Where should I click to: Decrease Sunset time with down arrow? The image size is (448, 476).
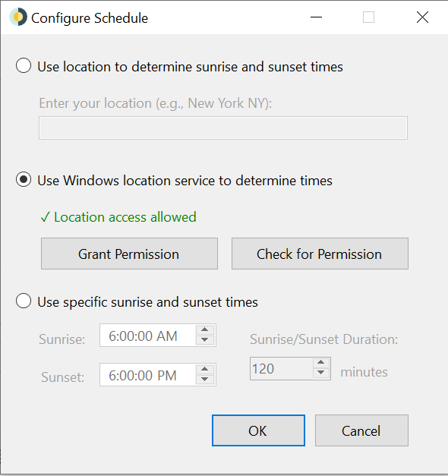coord(205,379)
